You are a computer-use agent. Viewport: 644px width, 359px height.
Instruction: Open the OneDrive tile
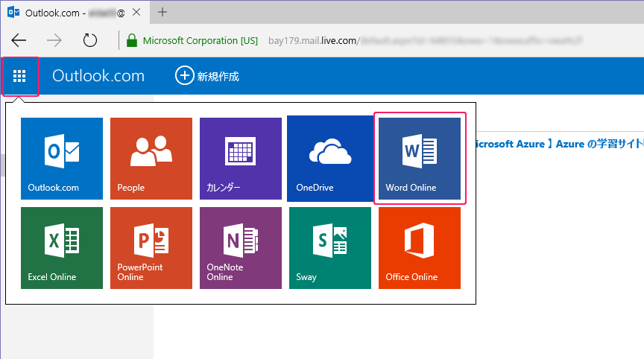pyautogui.click(x=330, y=159)
